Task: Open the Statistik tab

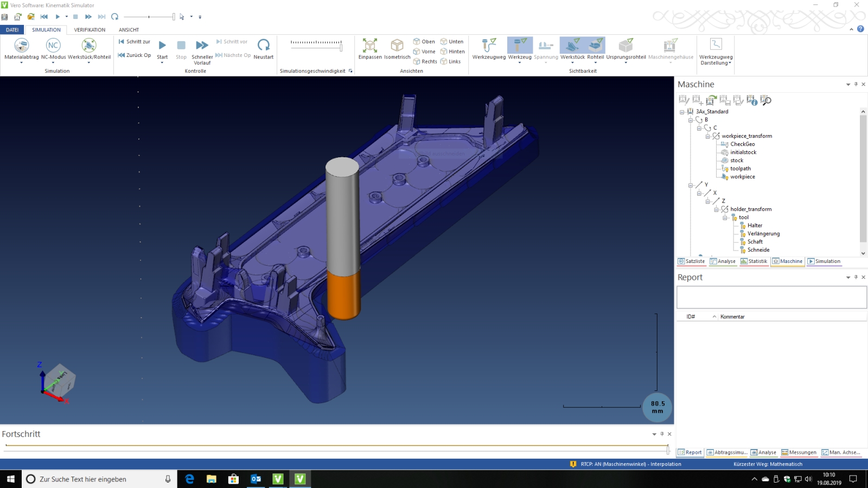Action: coord(754,261)
